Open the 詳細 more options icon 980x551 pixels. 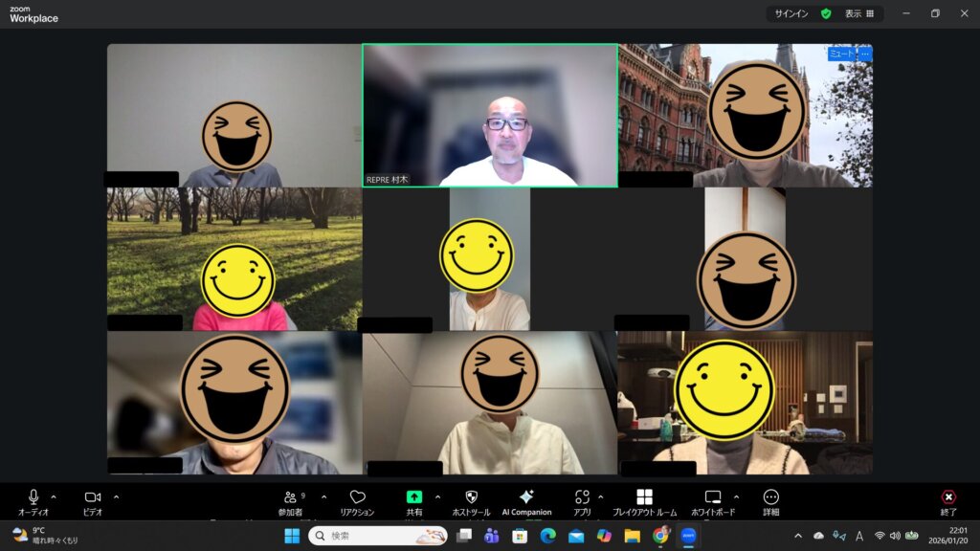[770, 497]
